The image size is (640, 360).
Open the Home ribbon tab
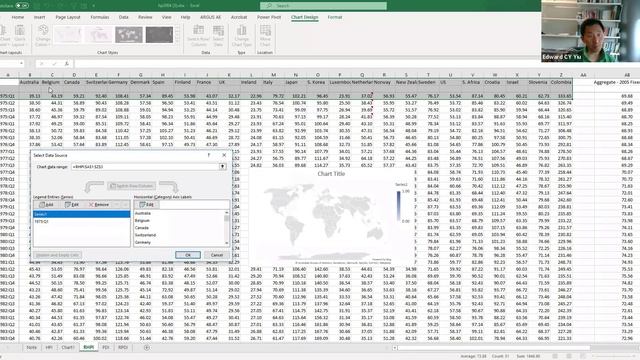pyautogui.click(x=18, y=17)
